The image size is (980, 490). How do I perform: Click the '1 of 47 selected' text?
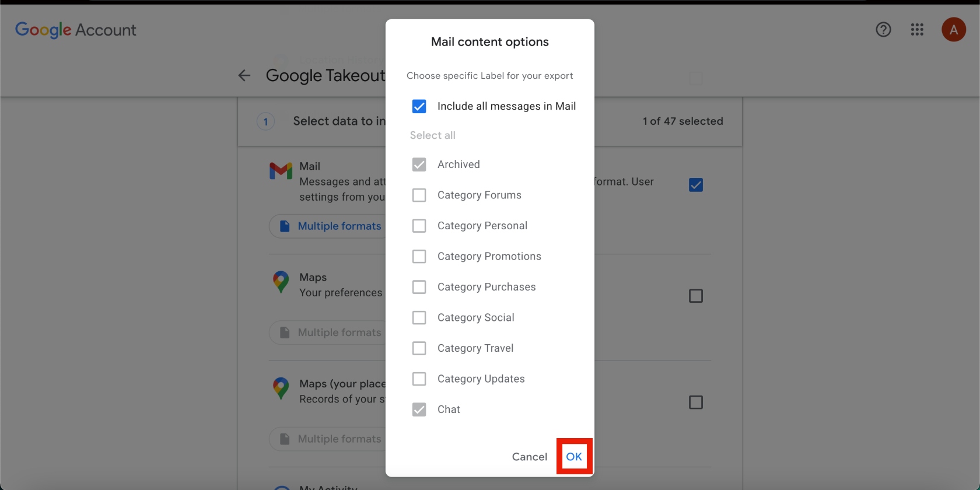point(682,121)
